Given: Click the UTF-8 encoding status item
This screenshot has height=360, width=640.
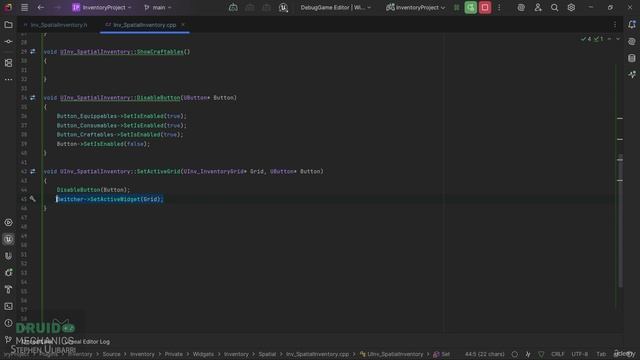Looking at the screenshot, I should point(580,354).
